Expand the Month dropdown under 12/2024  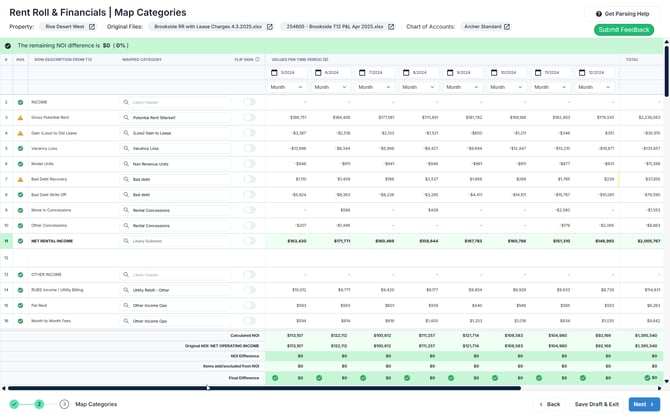pyautogui.click(x=596, y=87)
